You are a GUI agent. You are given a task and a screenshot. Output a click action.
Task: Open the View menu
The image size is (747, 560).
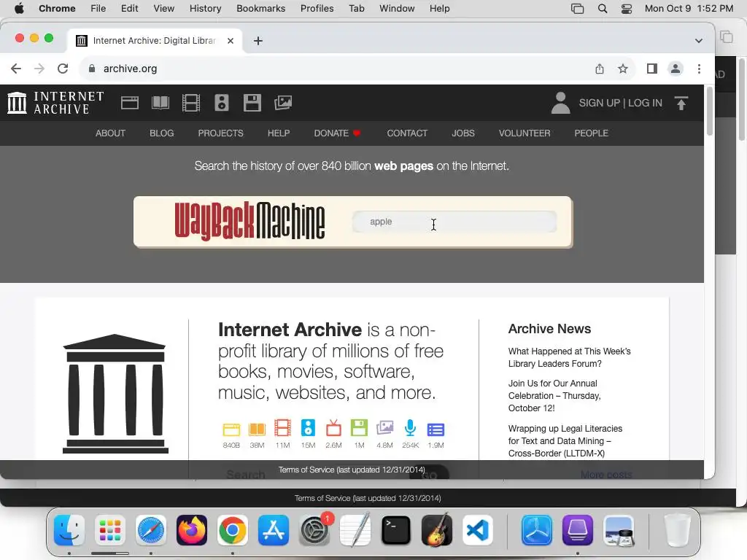(164, 9)
